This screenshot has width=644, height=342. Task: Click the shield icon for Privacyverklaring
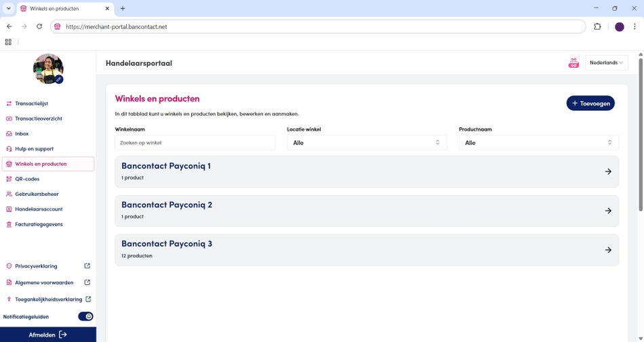[9, 266]
